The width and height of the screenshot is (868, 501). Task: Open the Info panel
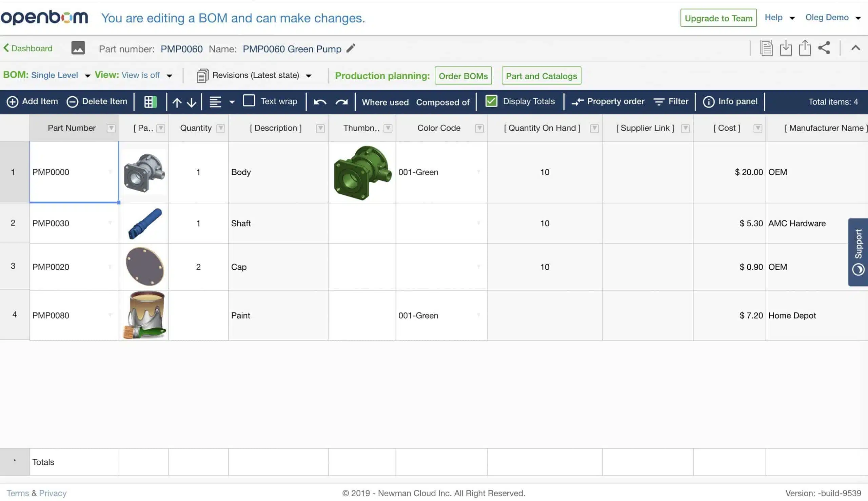click(730, 101)
